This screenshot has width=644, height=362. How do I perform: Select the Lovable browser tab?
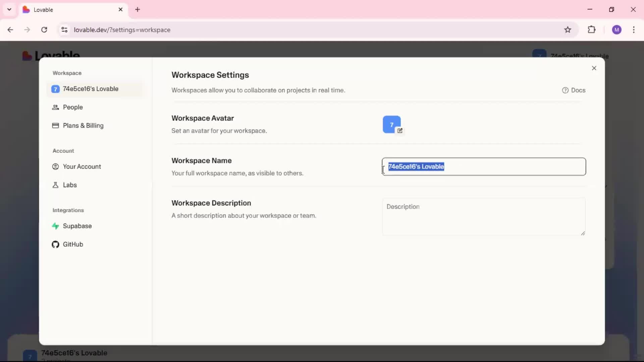(73, 9)
